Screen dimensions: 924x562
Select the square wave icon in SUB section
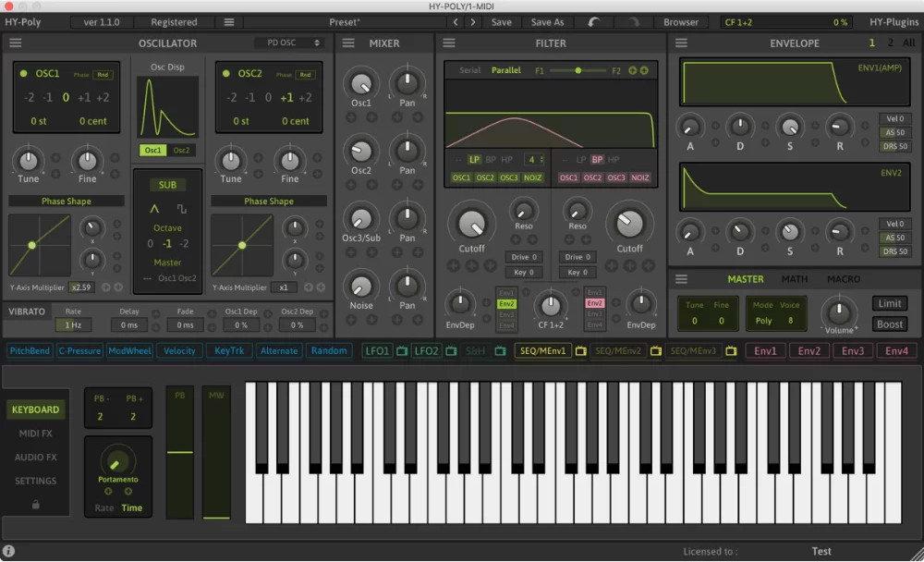tap(181, 208)
